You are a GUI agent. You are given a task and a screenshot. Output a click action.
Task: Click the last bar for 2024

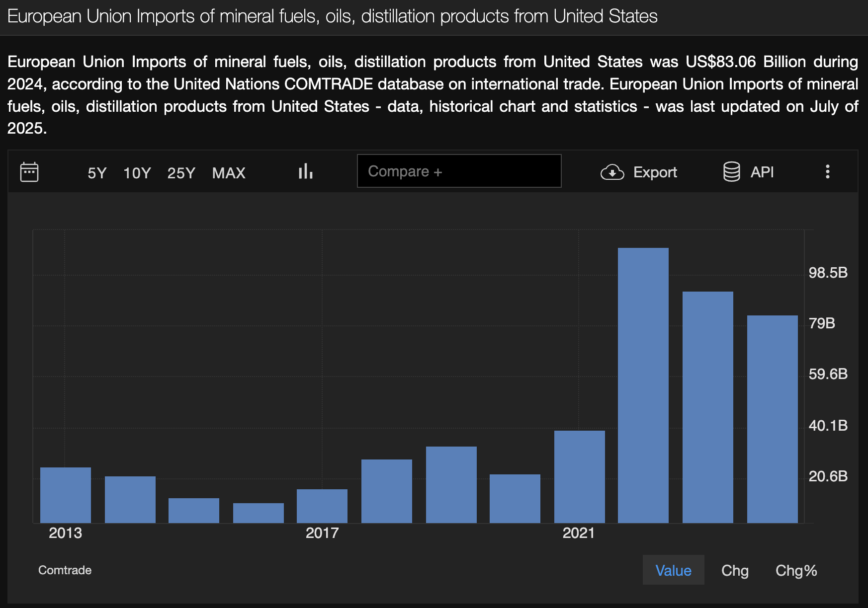[x=773, y=419]
